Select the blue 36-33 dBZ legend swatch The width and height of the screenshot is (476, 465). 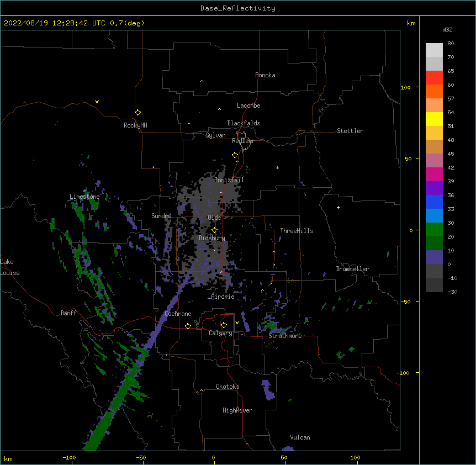434,202
